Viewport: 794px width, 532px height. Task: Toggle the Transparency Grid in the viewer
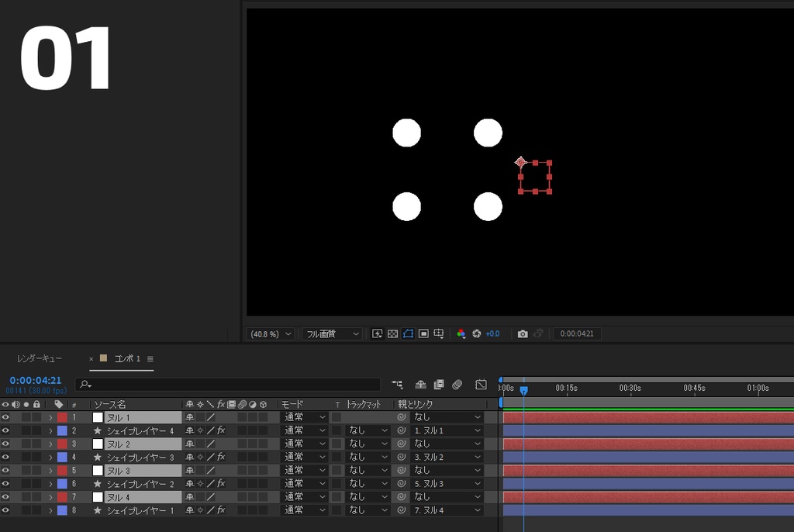(393, 333)
